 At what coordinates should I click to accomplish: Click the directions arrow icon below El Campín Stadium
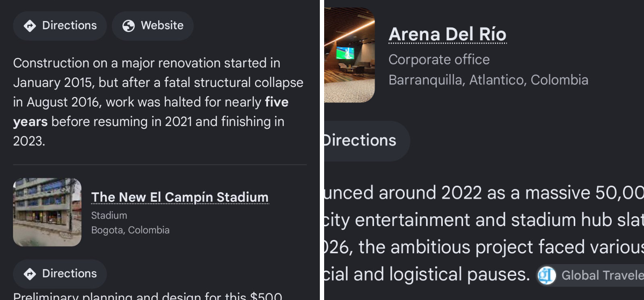pyautogui.click(x=30, y=274)
